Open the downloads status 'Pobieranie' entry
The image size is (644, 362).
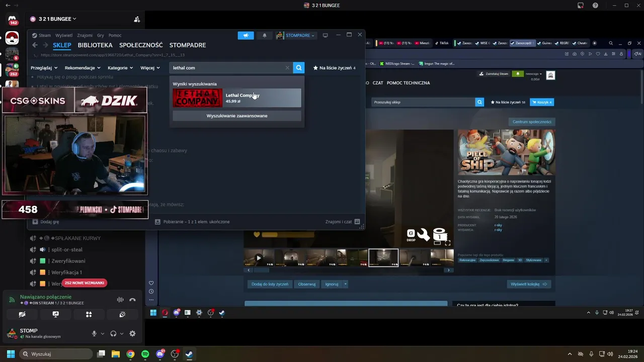click(x=192, y=222)
